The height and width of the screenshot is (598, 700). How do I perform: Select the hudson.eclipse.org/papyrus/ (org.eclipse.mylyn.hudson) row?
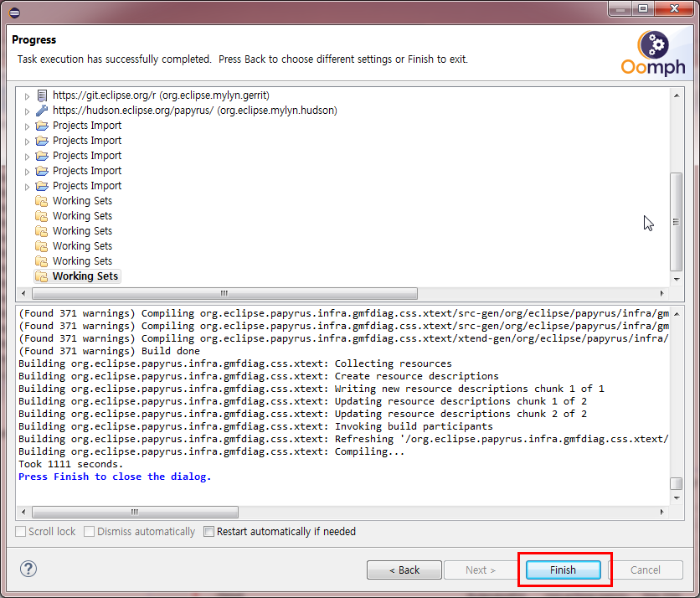pos(194,111)
